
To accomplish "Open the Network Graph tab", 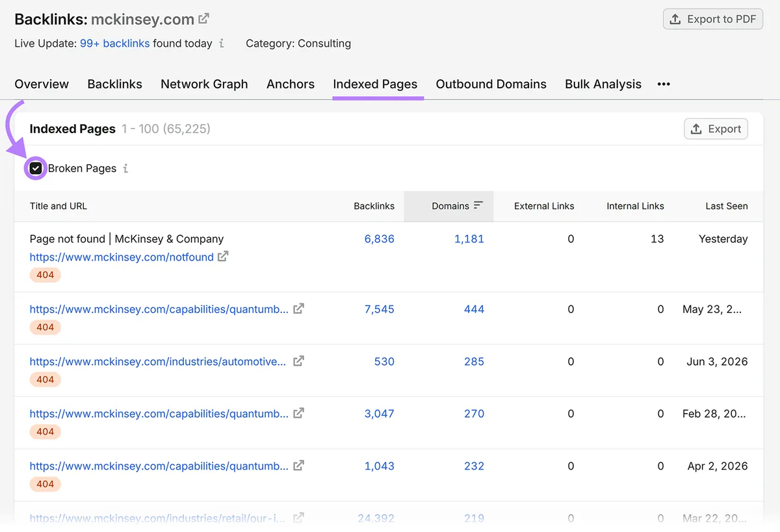I will click(x=204, y=84).
